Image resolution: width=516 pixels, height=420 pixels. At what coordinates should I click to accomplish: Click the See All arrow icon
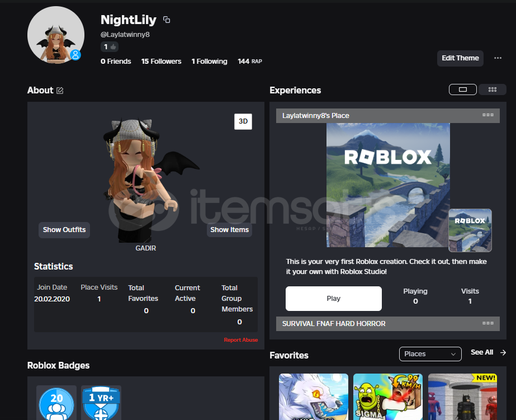(x=503, y=352)
